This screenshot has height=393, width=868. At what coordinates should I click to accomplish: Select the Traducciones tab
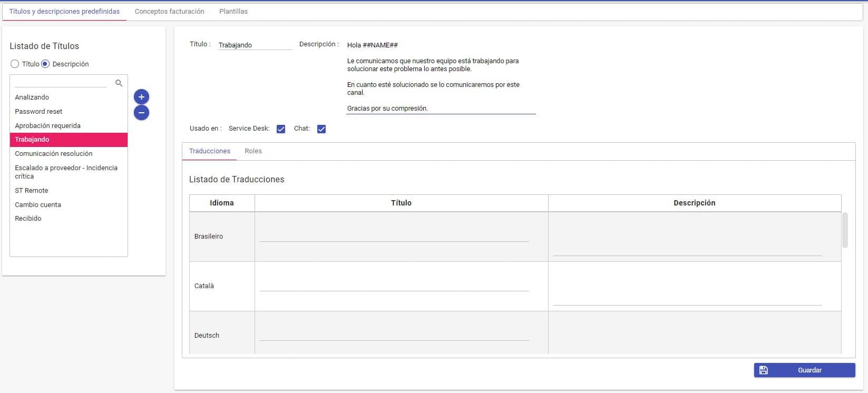tap(210, 151)
